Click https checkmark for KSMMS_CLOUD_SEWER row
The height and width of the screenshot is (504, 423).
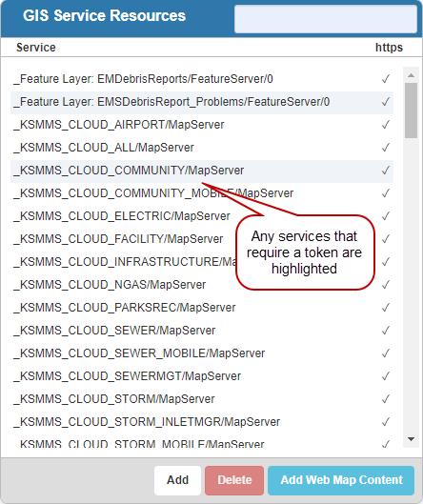(x=386, y=330)
